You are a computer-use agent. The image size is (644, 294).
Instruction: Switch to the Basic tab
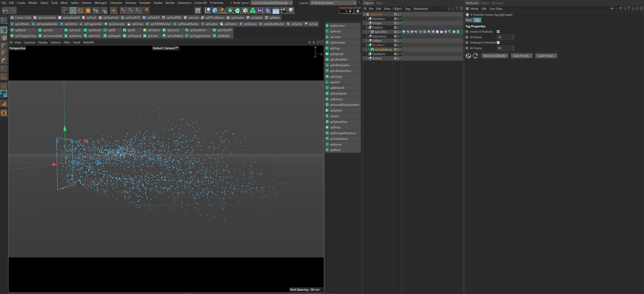(x=469, y=20)
